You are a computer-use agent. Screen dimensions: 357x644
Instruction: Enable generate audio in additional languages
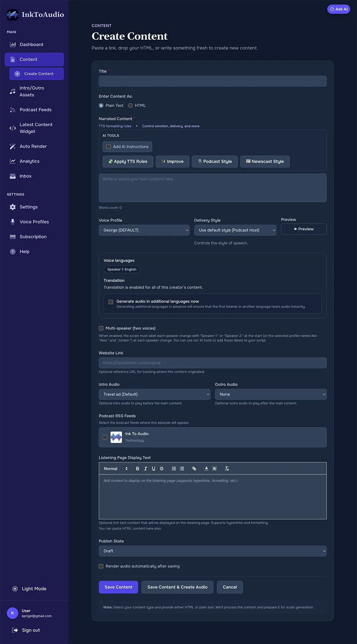coord(111,302)
